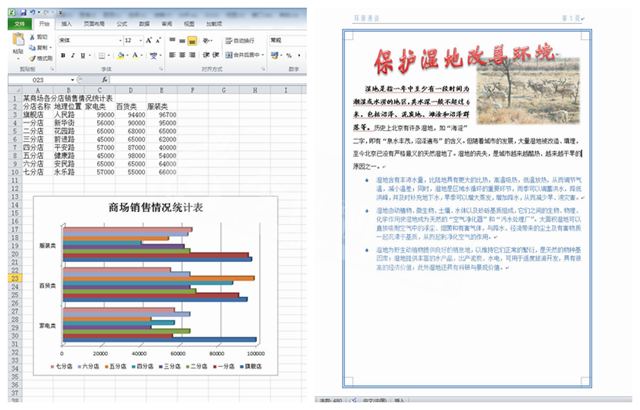Switch to the 插入 (Insert) ribbon tab
Image resolution: width=640 pixels, height=410 pixels.
coord(66,21)
